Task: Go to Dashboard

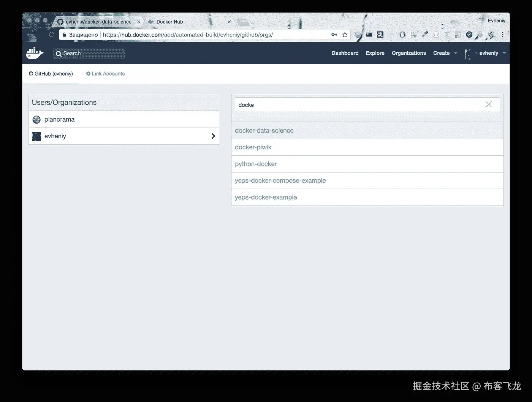Action: pyautogui.click(x=345, y=53)
